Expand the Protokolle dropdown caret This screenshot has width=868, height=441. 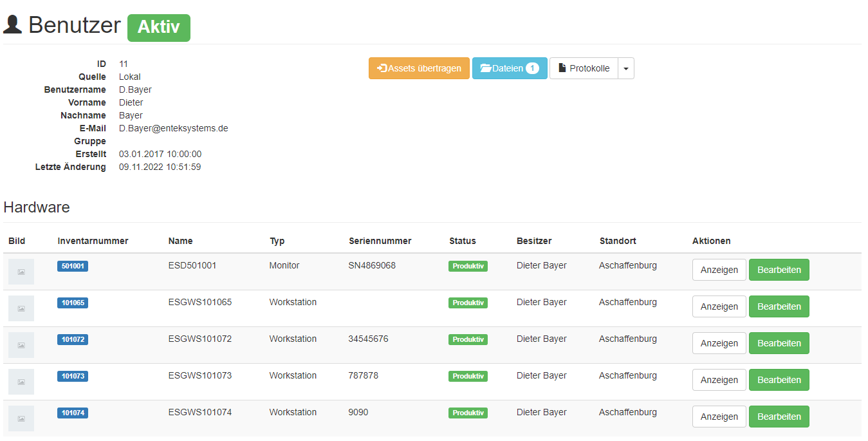click(x=626, y=68)
